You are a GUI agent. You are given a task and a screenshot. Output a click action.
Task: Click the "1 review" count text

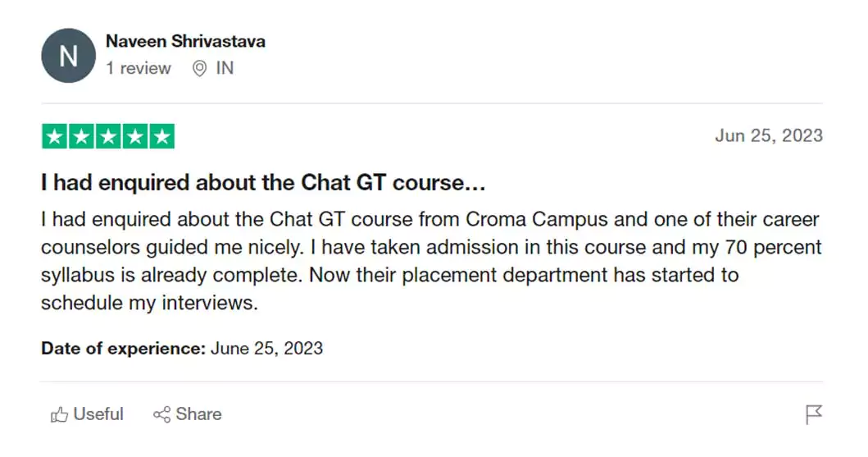(139, 69)
